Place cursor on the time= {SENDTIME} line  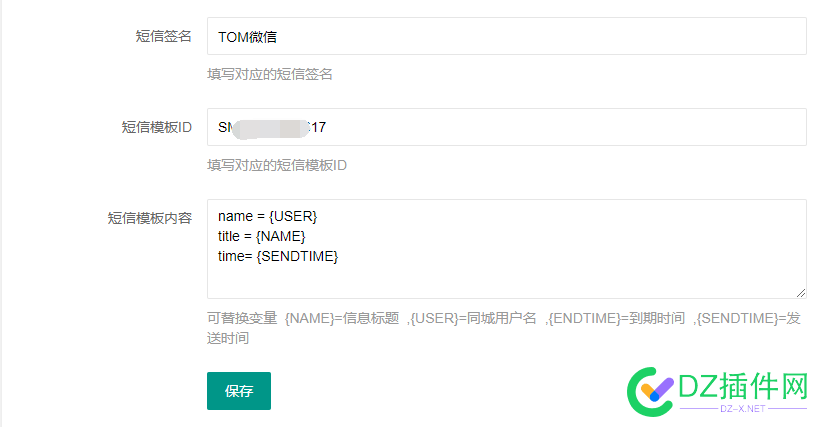(x=278, y=256)
